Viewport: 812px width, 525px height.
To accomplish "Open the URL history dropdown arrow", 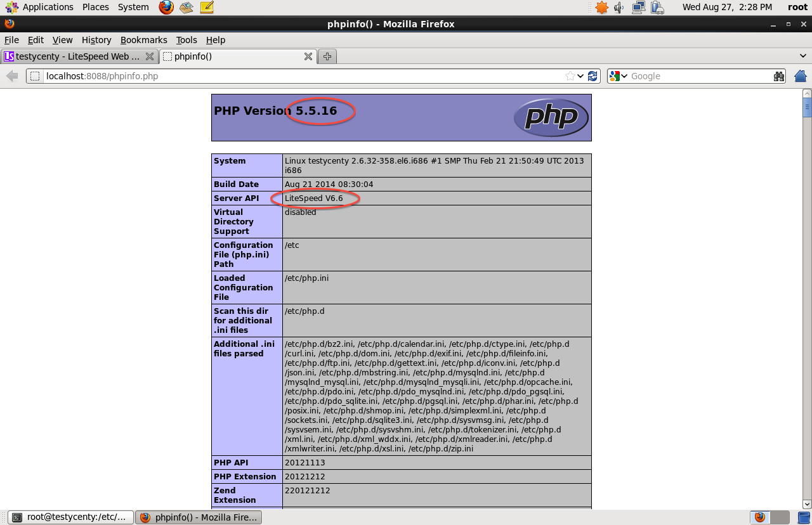I will click(580, 76).
